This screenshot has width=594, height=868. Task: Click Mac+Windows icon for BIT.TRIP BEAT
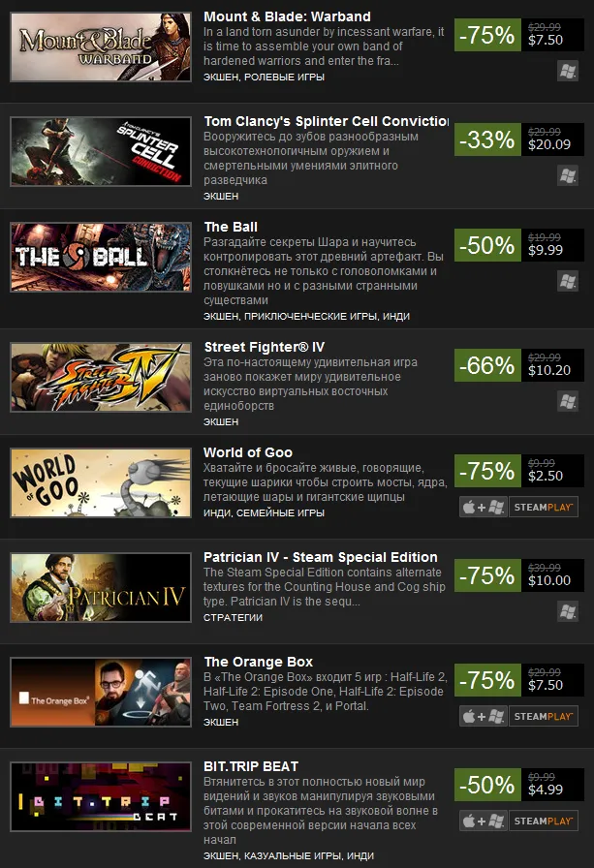coord(484,821)
